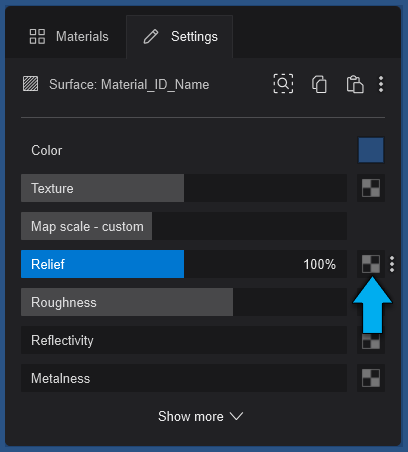Click the chevron next to Show more

point(237,416)
